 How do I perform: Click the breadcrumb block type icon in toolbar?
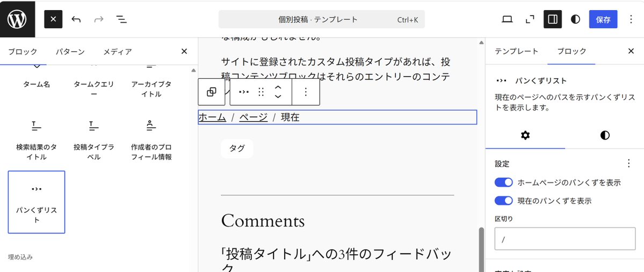click(244, 92)
